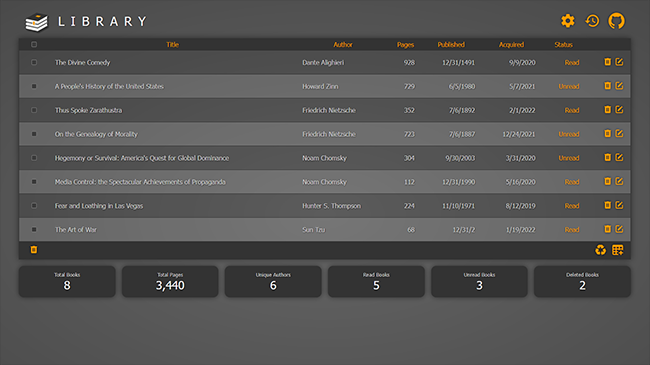Click the Total Books stat card
This screenshot has width=650, height=365.
pos(67,282)
